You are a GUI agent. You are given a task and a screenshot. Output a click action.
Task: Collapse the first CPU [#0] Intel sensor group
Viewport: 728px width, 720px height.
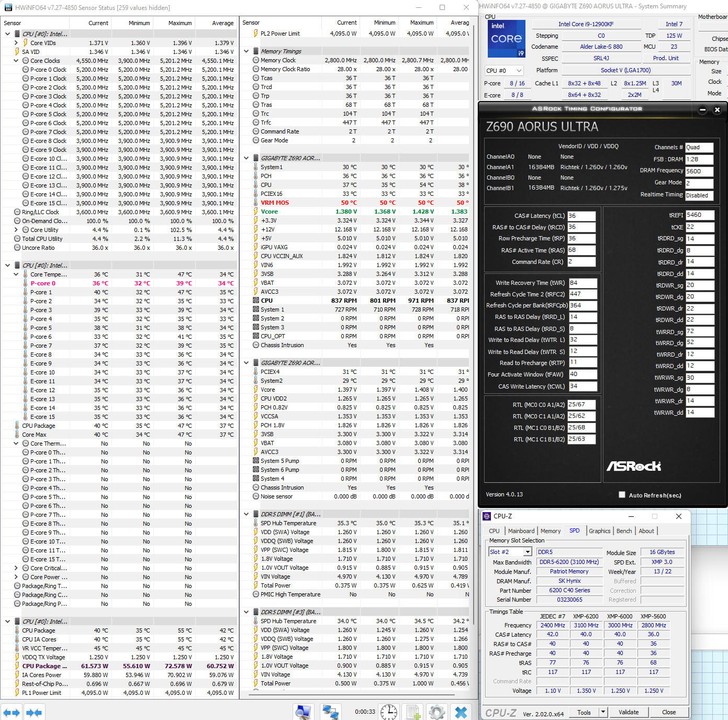(x=7, y=34)
